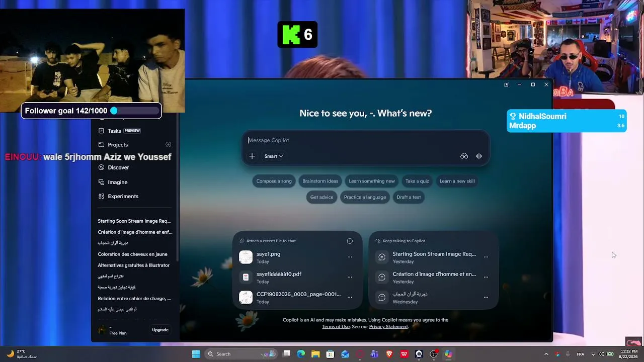This screenshot has height=362, width=644.
Task: Open Microsoft Teams from the taskbar
Action: (374, 354)
